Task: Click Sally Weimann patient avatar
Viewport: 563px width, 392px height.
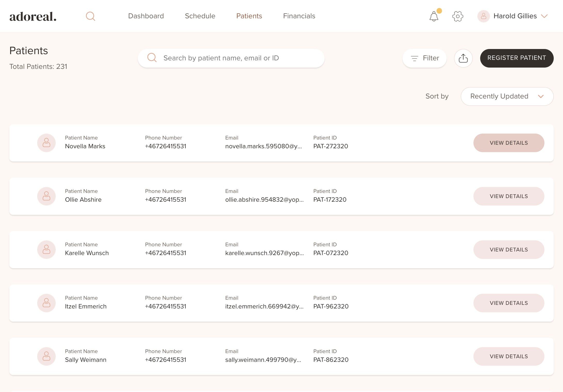Action: [46, 356]
